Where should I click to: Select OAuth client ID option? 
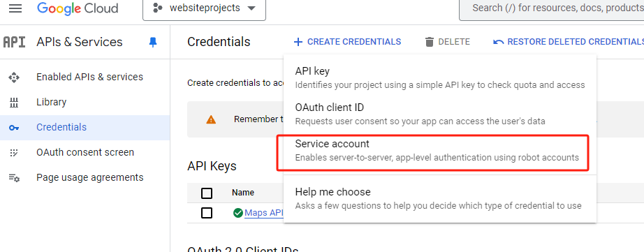coord(440,114)
